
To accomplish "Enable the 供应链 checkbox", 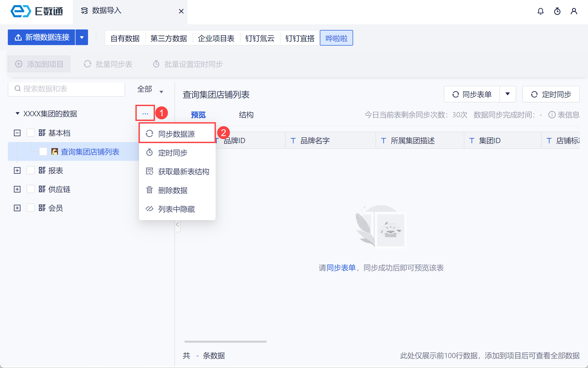I will click(31, 189).
